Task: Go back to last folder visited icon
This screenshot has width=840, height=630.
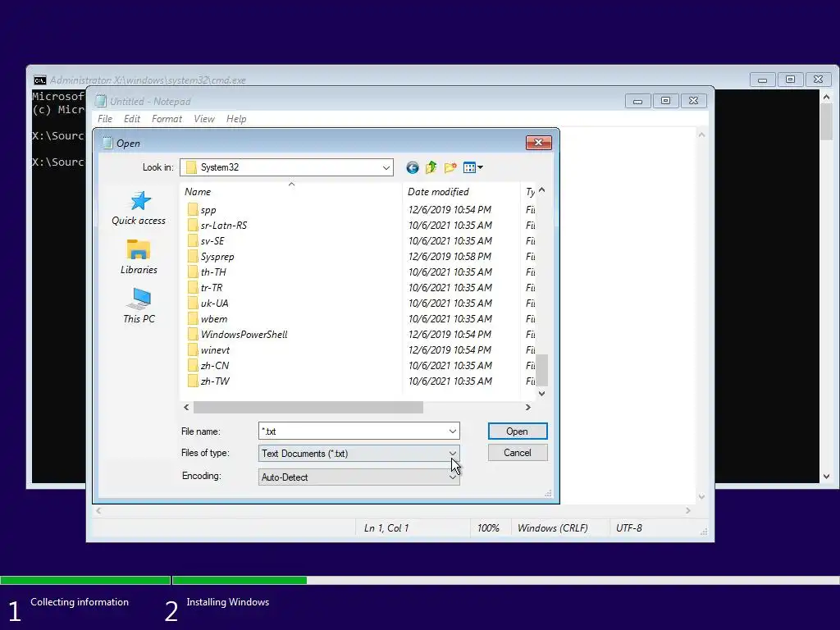Action: [412, 167]
